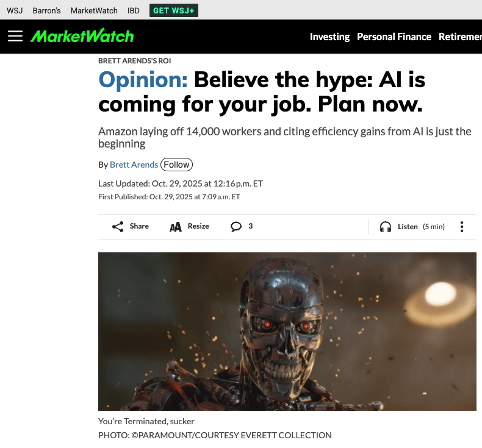482x448 pixels.
Task: Click the Share arrow icon
Action: [118, 227]
